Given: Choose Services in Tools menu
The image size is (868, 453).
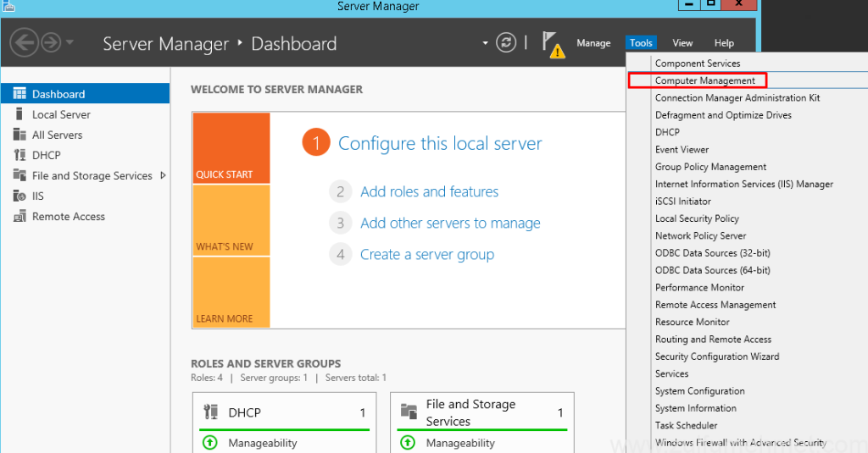Looking at the screenshot, I should pos(671,373).
